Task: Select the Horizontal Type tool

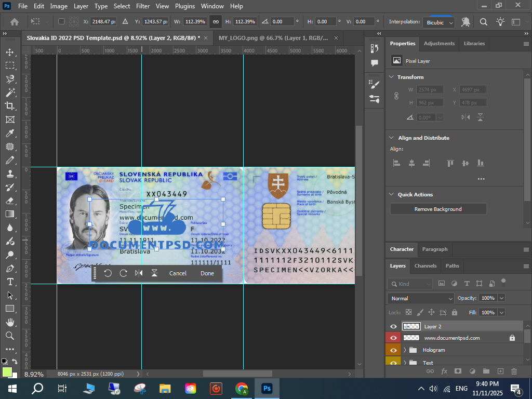Action: [10, 282]
